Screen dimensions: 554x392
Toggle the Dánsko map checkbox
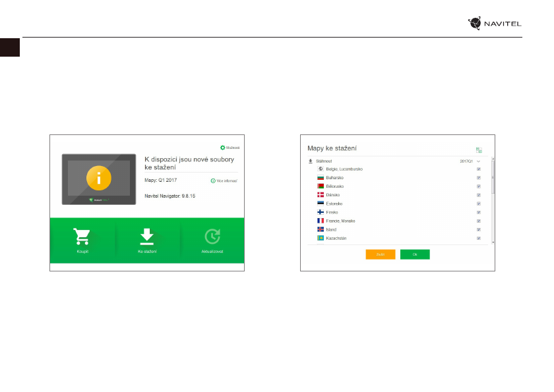(x=479, y=195)
